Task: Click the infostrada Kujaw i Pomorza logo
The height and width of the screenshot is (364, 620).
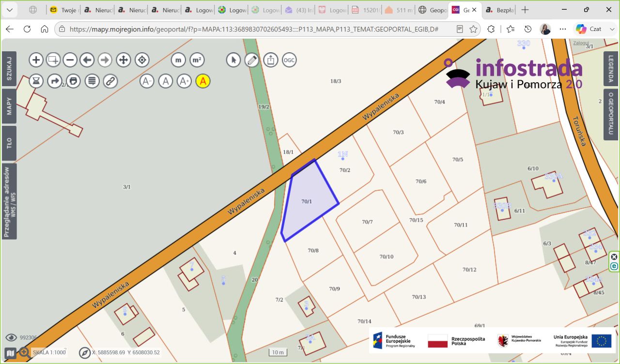Action: [x=514, y=74]
